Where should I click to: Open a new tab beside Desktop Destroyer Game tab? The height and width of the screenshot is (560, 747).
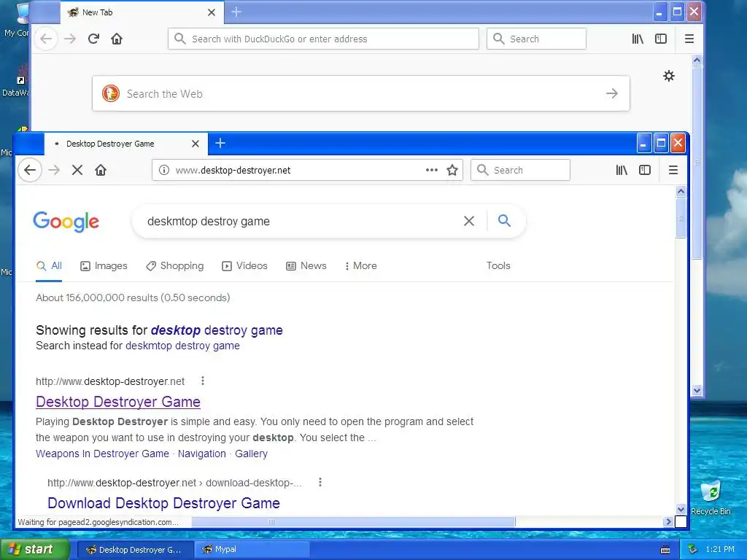[220, 143]
